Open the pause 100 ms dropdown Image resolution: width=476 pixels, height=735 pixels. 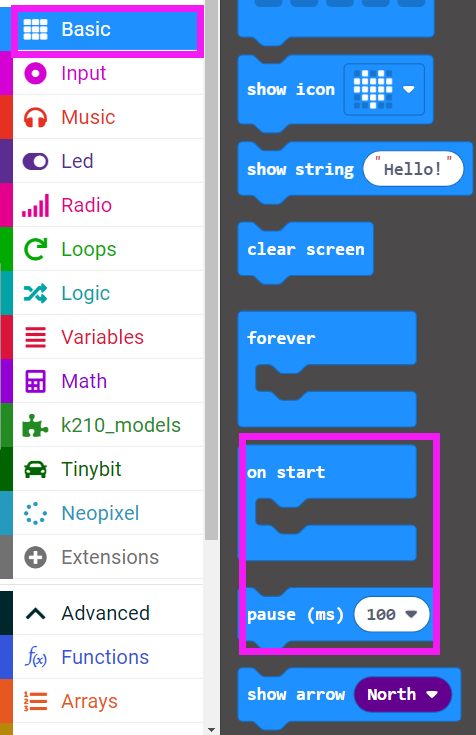pos(392,614)
